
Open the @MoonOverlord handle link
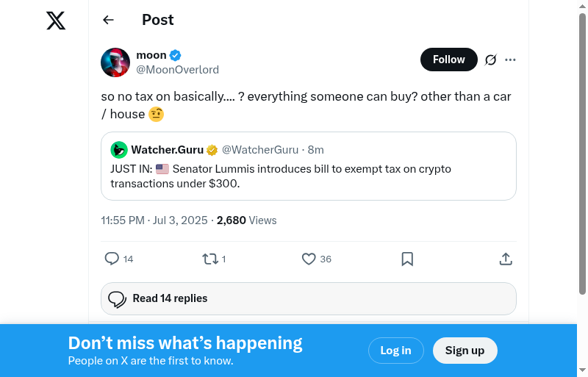[177, 70]
